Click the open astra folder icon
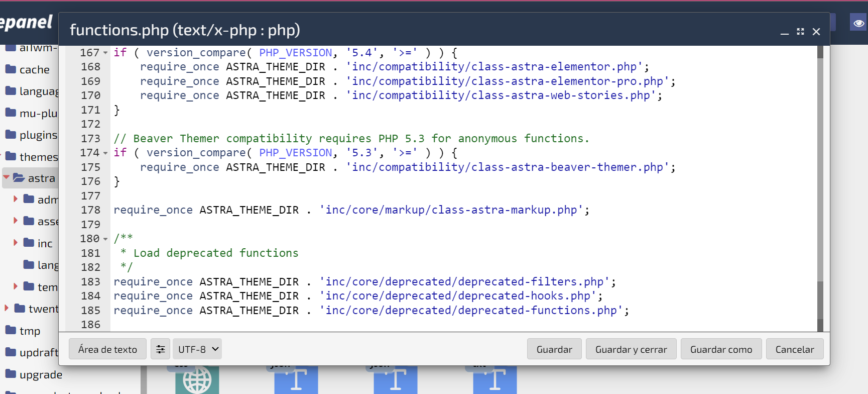Viewport: 868px width, 394px height. (x=19, y=177)
